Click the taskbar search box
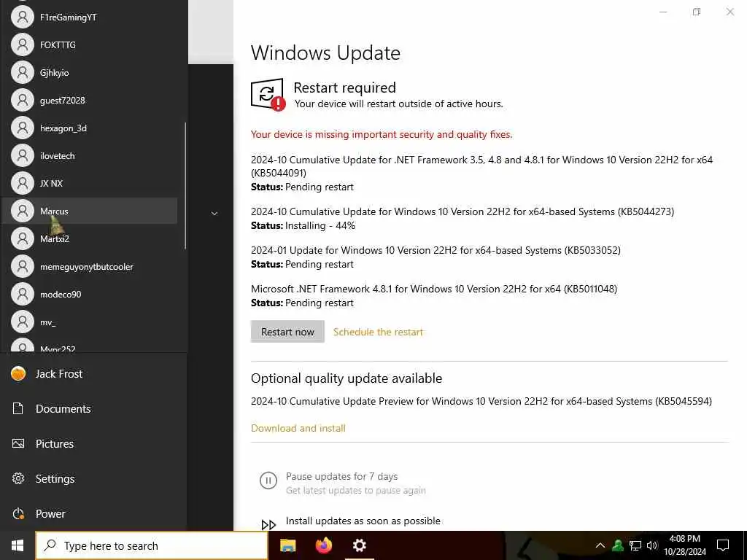The height and width of the screenshot is (560, 747). point(152,545)
